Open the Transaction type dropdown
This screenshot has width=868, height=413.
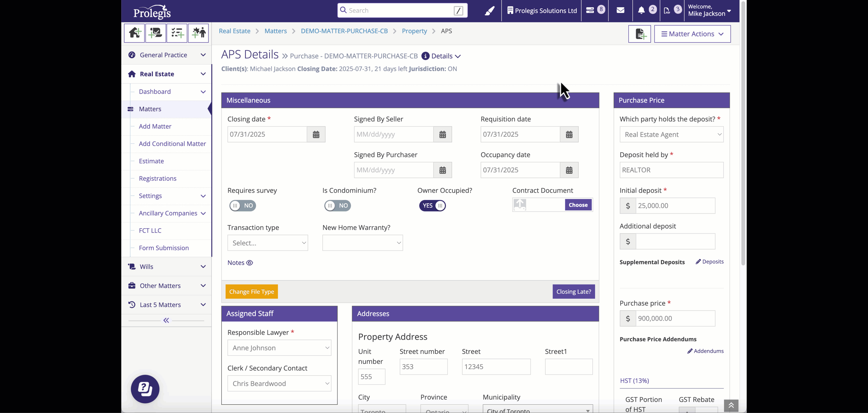coord(268,243)
